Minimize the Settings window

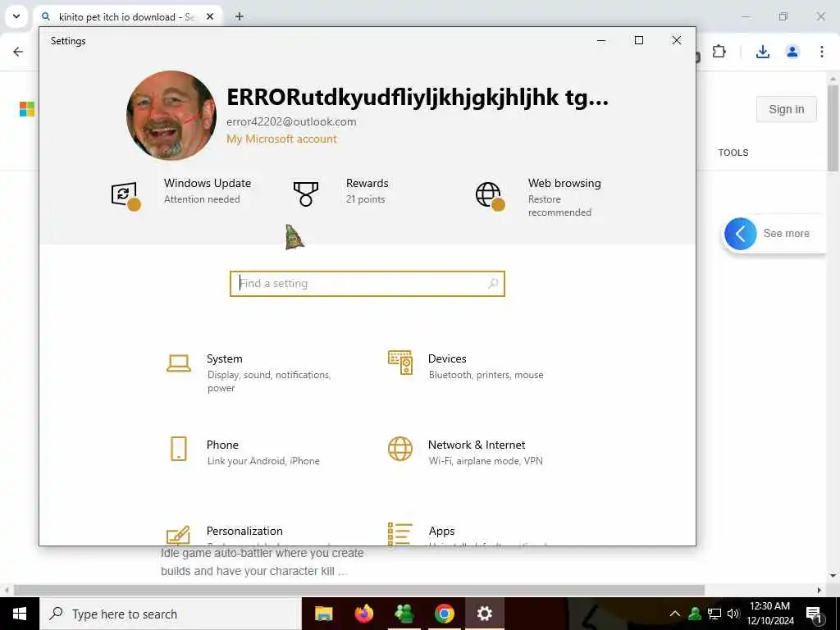click(x=601, y=40)
